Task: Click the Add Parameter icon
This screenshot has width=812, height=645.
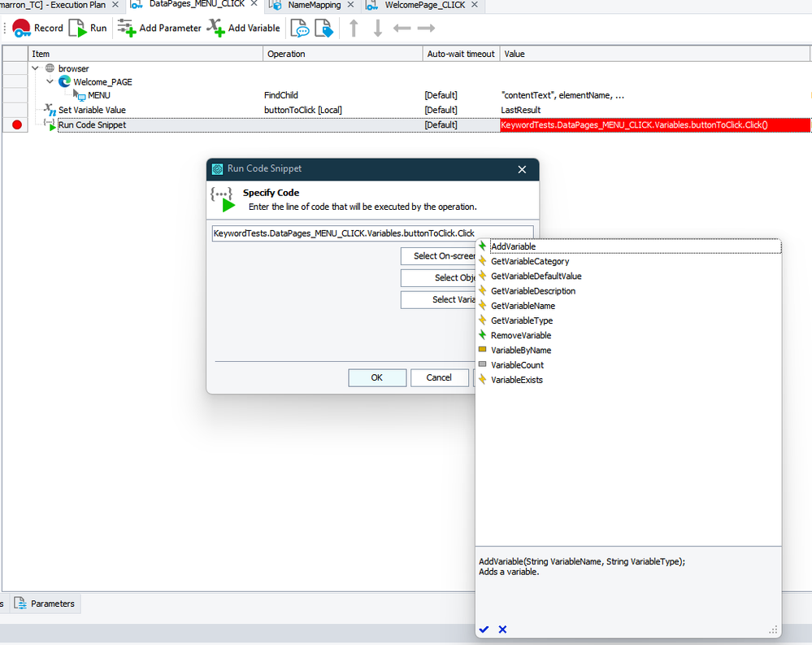Action: (x=127, y=28)
